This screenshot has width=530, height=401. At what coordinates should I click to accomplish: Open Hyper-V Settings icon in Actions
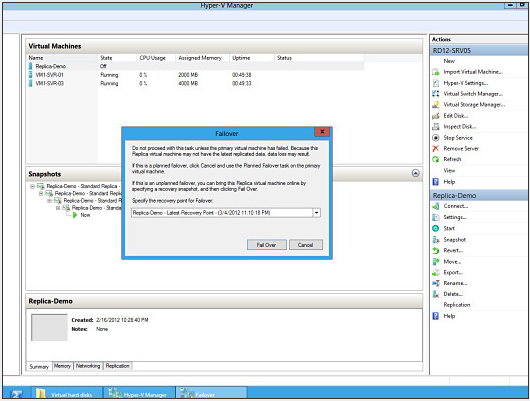coord(436,83)
